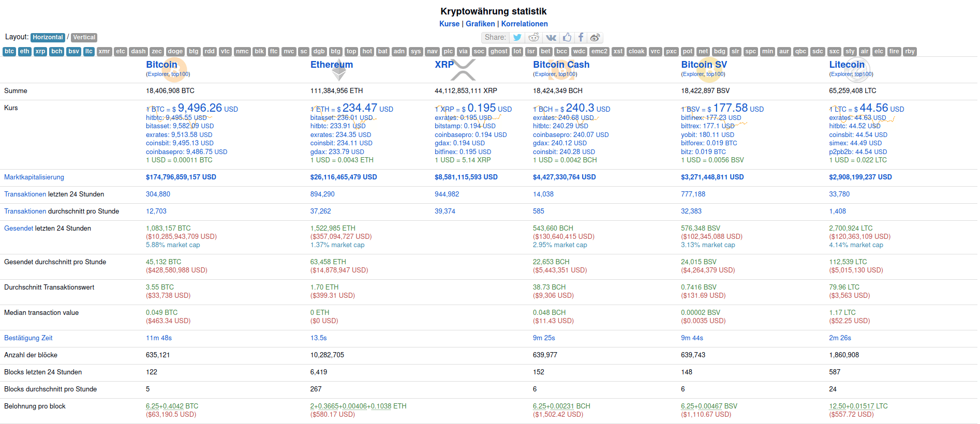Open the bitstamp: 0.194 USD rate

click(x=465, y=126)
